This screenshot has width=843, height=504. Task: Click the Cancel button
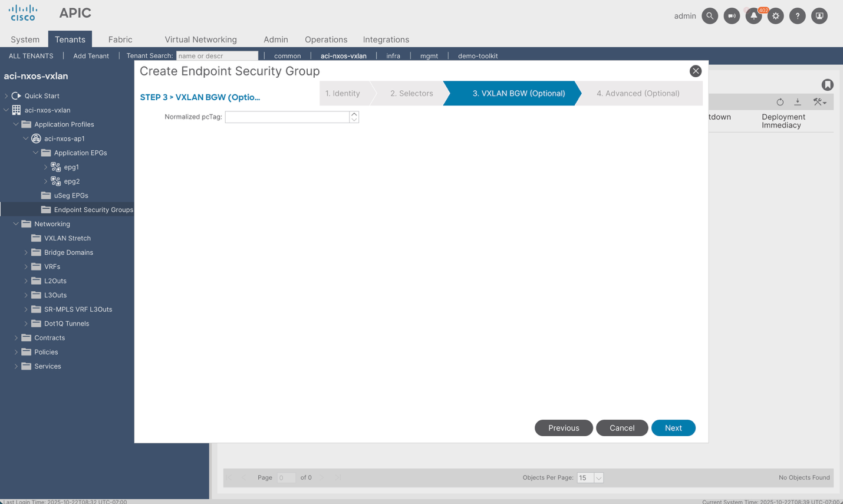(x=622, y=428)
